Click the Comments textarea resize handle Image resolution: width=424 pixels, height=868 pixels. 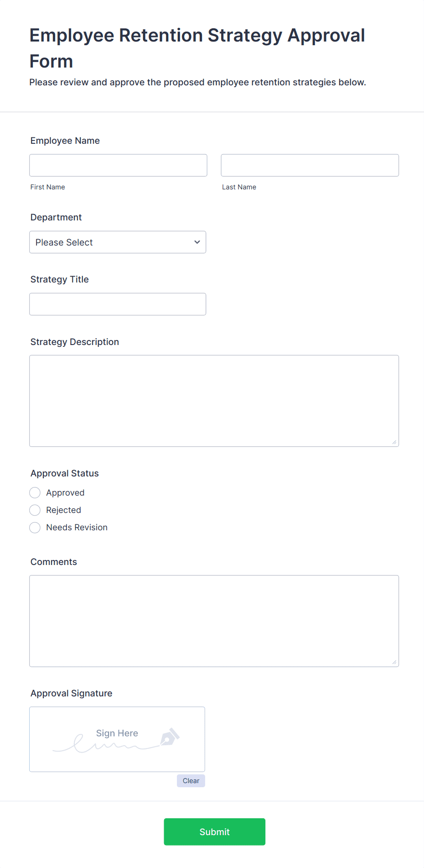(394, 662)
